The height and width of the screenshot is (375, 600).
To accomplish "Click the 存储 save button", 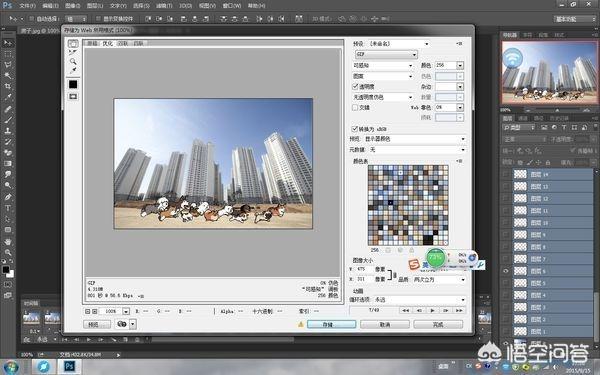I will point(331,324).
